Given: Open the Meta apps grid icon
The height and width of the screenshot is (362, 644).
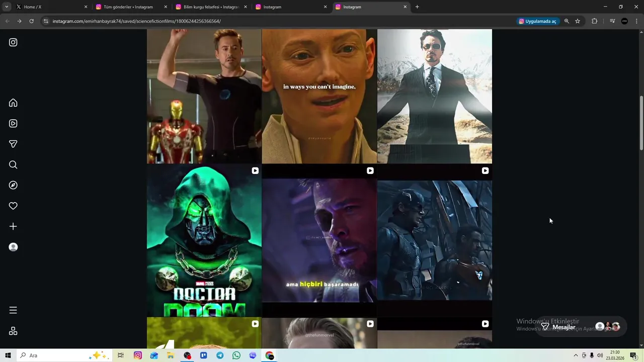Looking at the screenshot, I should tap(13, 331).
